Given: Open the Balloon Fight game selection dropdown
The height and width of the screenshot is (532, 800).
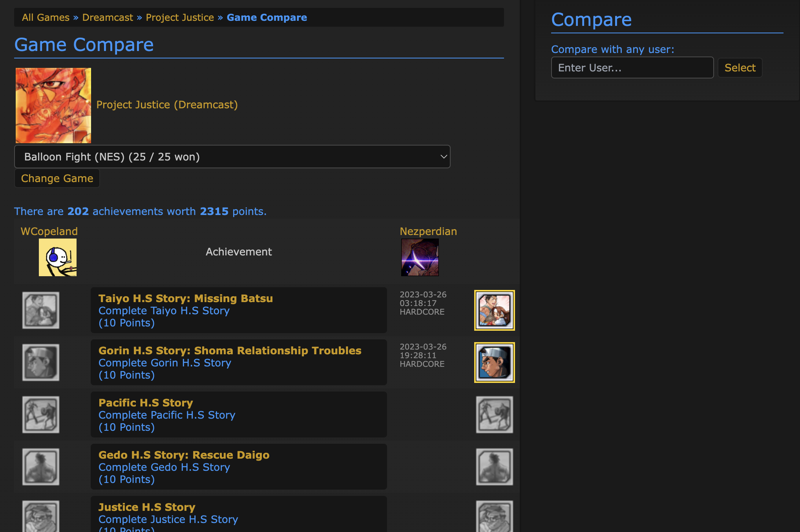Looking at the screenshot, I should (x=232, y=157).
